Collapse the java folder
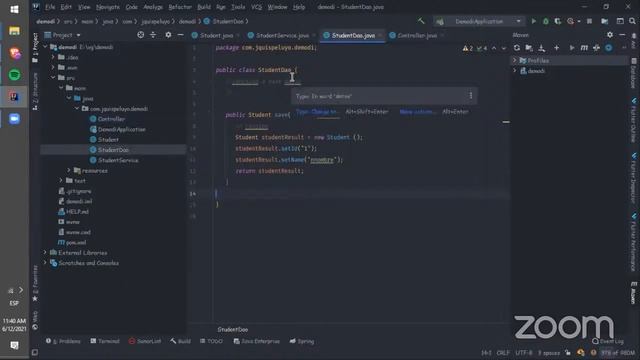Viewport: 640px width, 360px height. 69,98
